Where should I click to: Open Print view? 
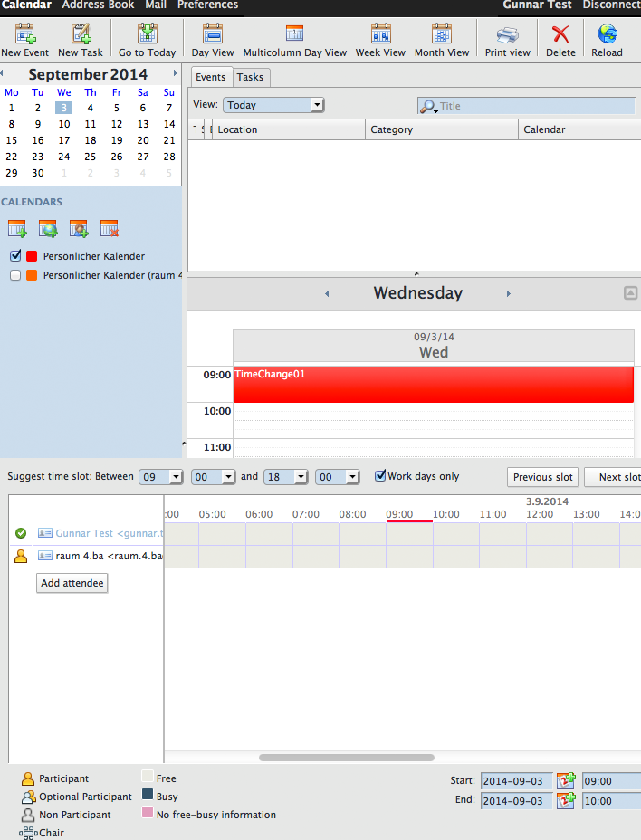click(507, 35)
